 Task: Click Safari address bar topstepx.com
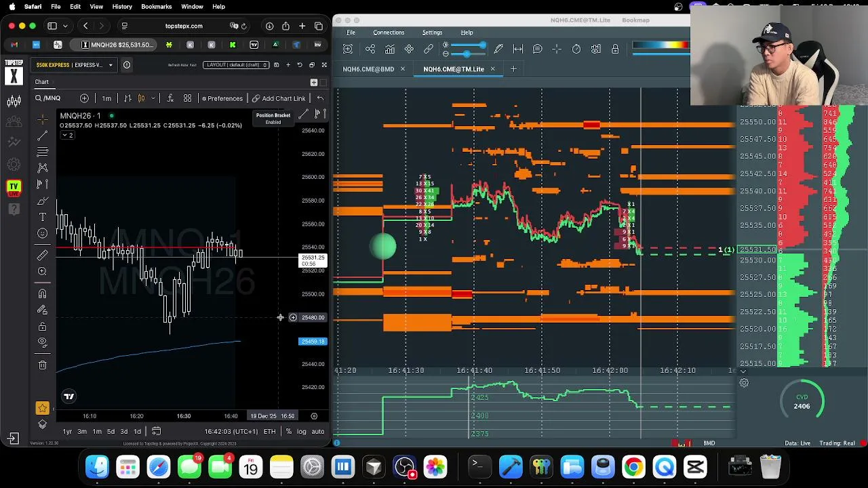pos(184,26)
